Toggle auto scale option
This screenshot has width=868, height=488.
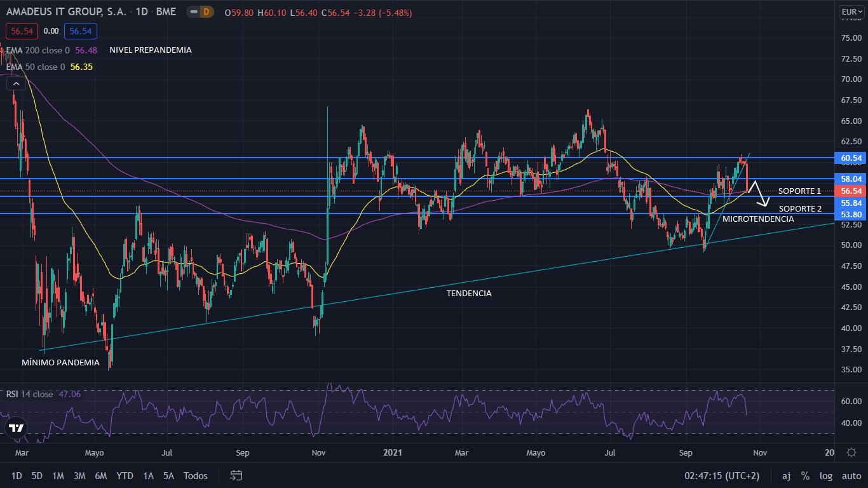tap(851, 475)
